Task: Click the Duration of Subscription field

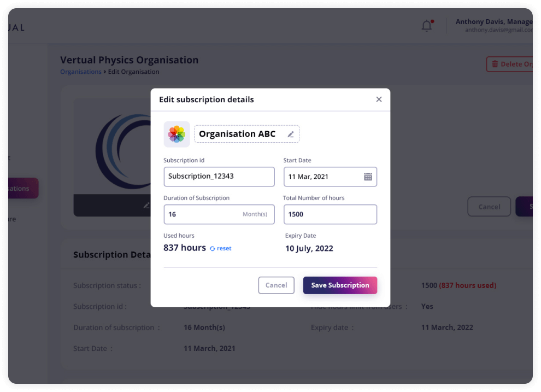Action: pos(219,214)
